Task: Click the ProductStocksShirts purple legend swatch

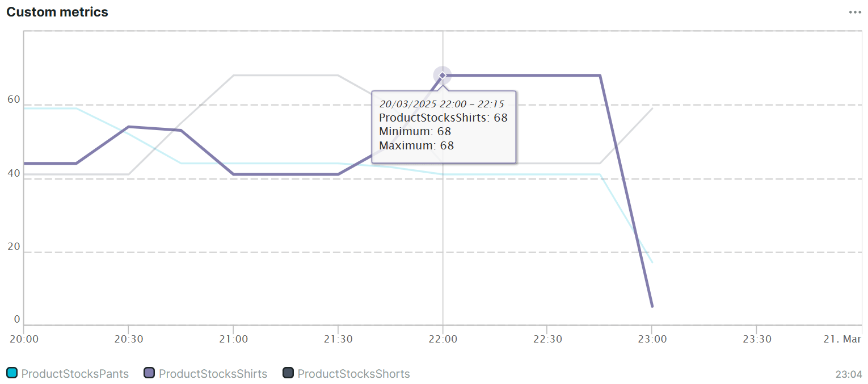Action: pos(149,373)
